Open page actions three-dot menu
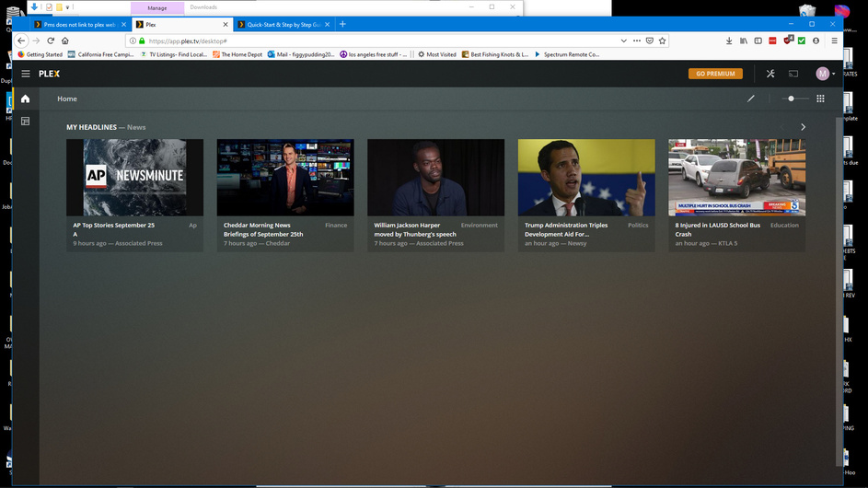This screenshot has width=868, height=488. click(637, 41)
